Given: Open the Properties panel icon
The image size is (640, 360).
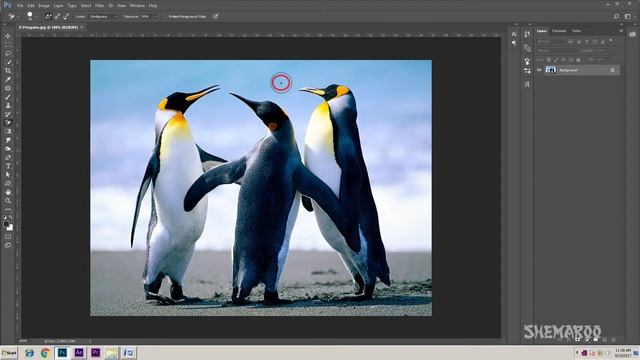Looking at the screenshot, I should pyautogui.click(x=527, y=48).
